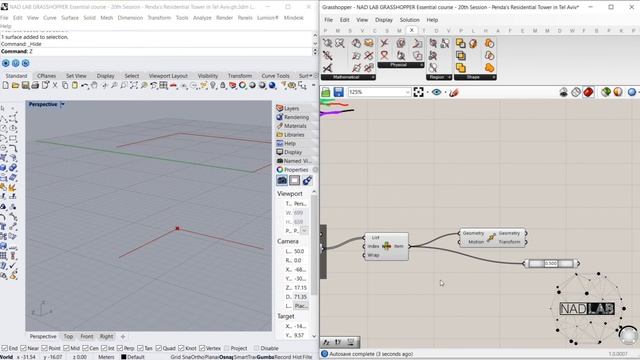Toggle the Cen osnap checkbox
This screenshot has height=360, width=640.
pyautogui.click(x=85, y=348)
